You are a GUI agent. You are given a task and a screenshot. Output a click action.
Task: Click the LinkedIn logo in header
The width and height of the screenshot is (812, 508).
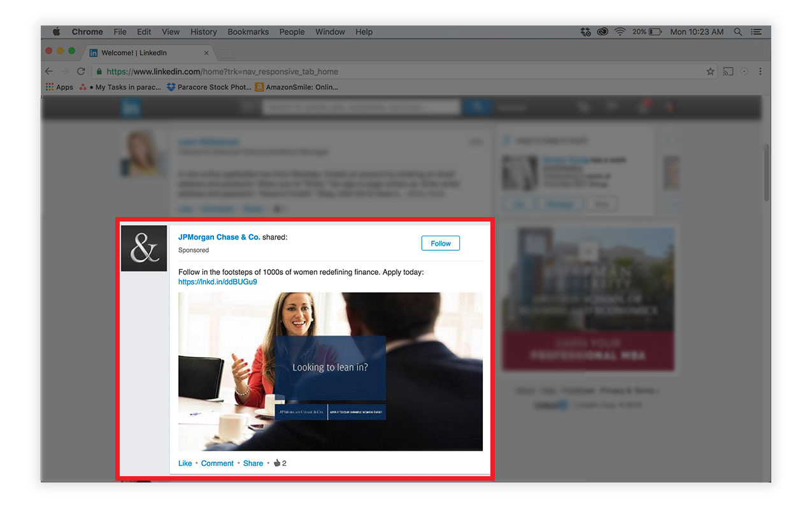click(131, 107)
